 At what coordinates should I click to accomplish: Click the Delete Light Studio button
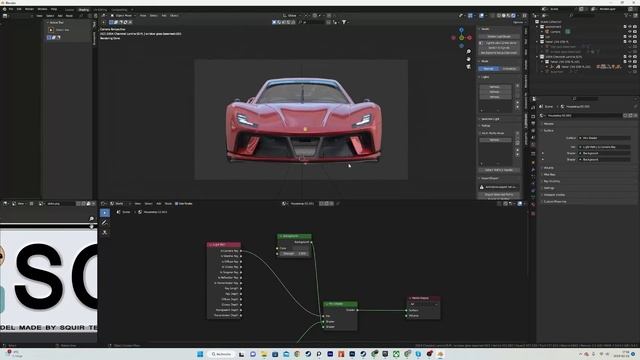click(x=499, y=36)
